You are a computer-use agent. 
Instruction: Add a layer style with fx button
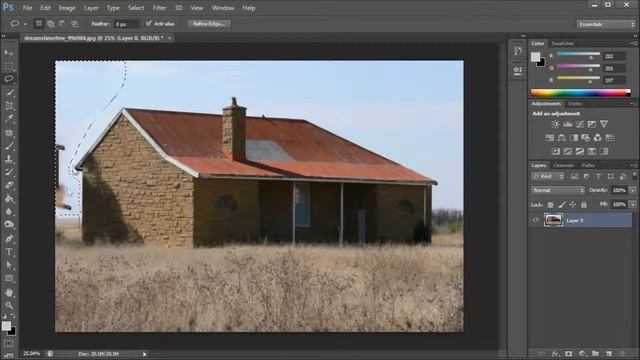[555, 353]
